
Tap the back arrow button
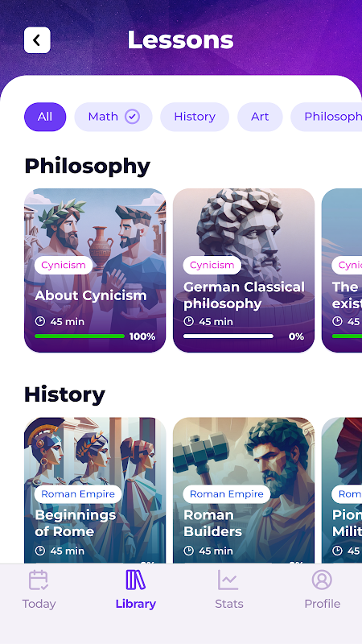tap(37, 40)
